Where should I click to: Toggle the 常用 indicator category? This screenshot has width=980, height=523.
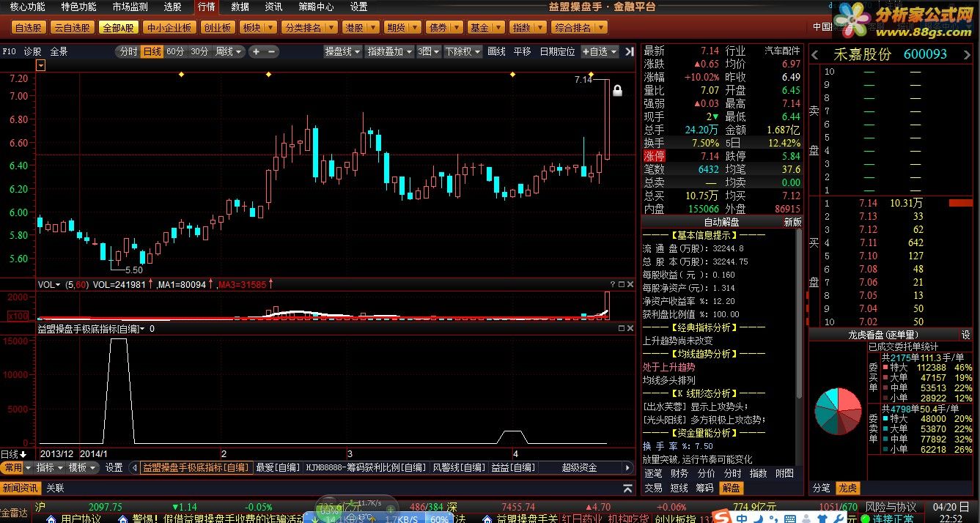point(12,467)
